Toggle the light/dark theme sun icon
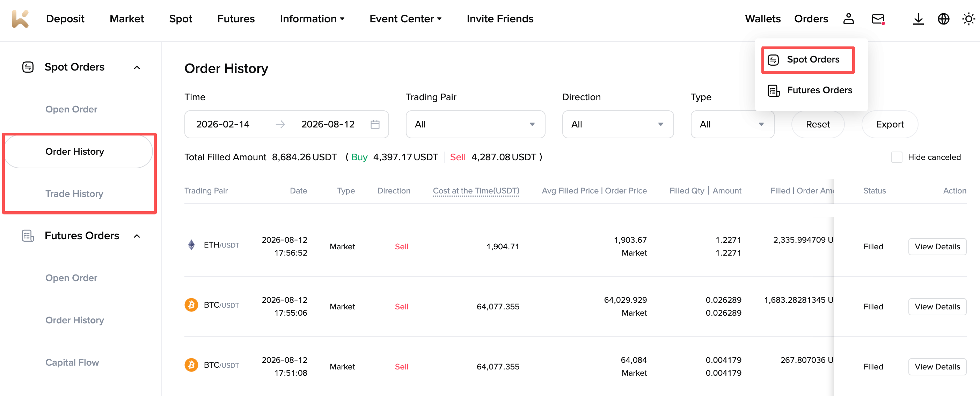 968,19
